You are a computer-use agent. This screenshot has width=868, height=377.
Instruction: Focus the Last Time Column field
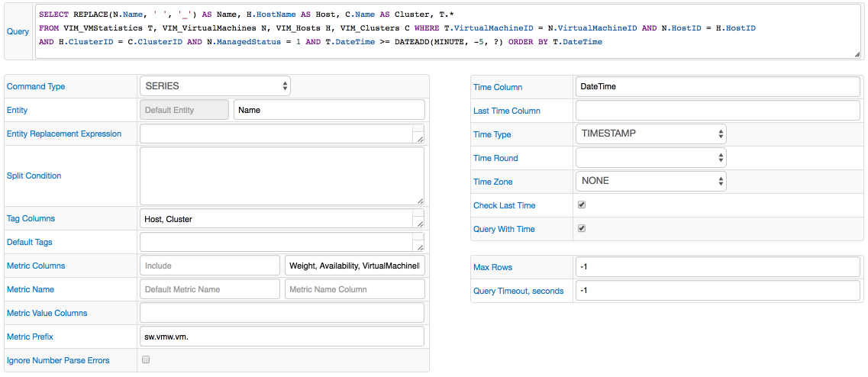[718, 110]
